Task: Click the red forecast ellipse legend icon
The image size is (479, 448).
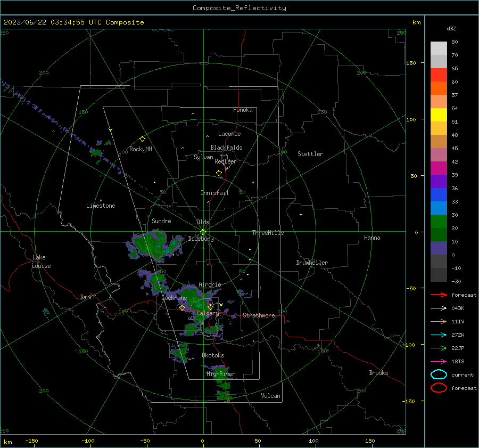Action: coord(439,388)
